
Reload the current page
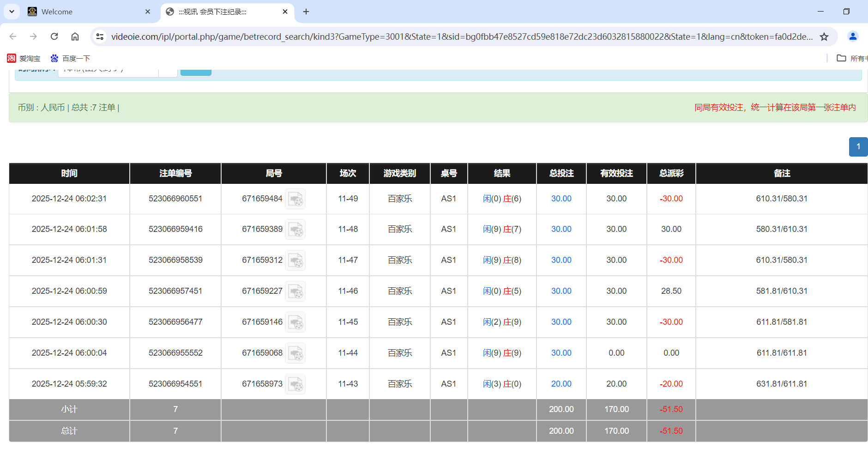54,36
